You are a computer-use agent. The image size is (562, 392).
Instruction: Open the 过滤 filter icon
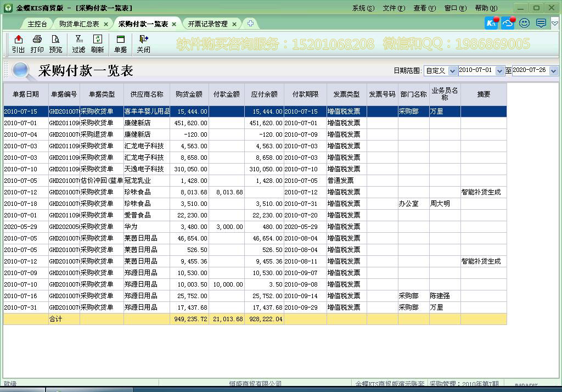click(78, 44)
